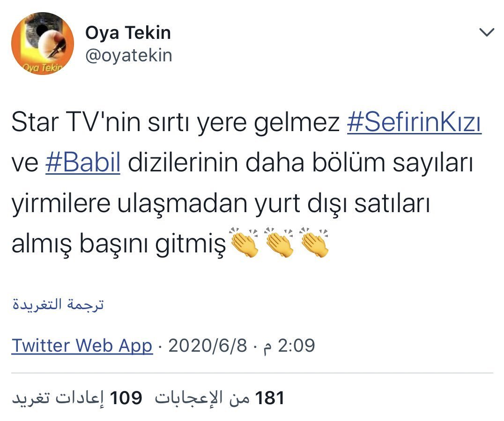This screenshot has width=504, height=421.
Task: Click the line starting with "yirmilere ulaşmadan"
Action: [x=221, y=204]
